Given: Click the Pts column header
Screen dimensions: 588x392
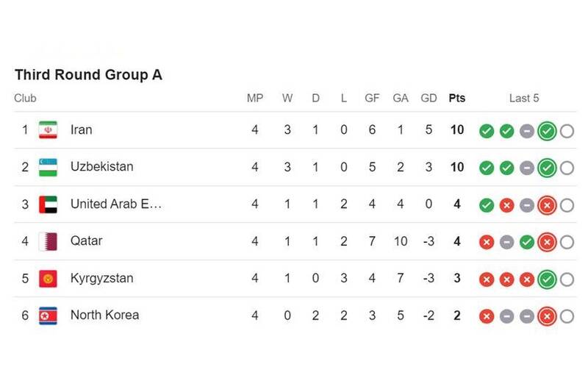Looking at the screenshot, I should tap(456, 98).
